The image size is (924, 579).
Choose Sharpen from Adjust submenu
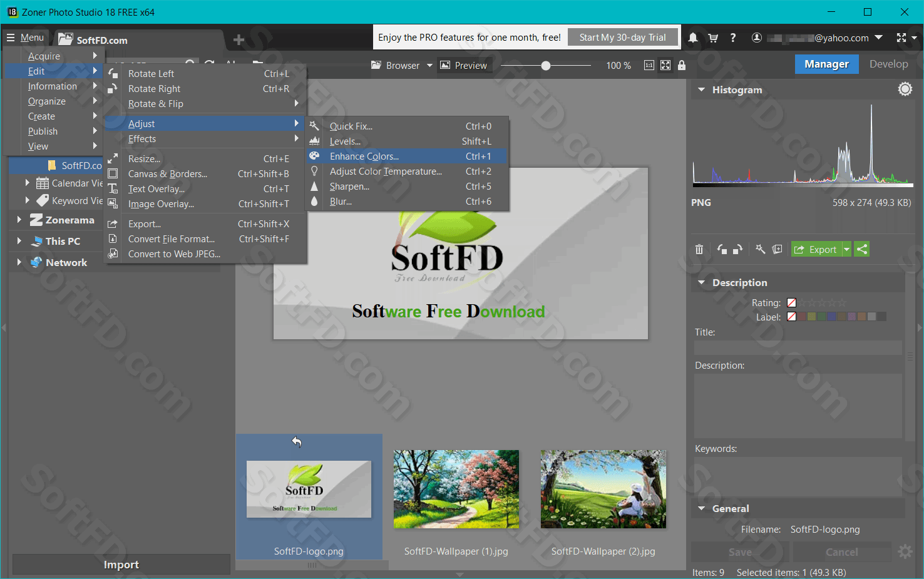407,187
